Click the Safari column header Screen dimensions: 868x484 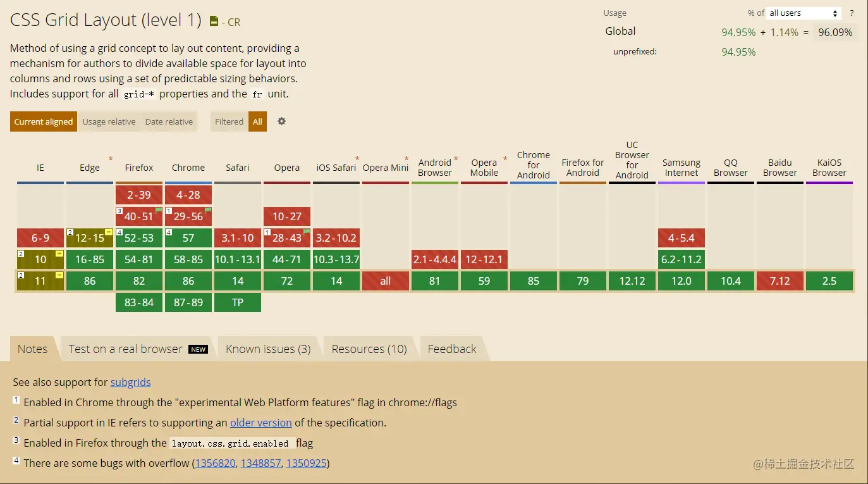coord(238,168)
